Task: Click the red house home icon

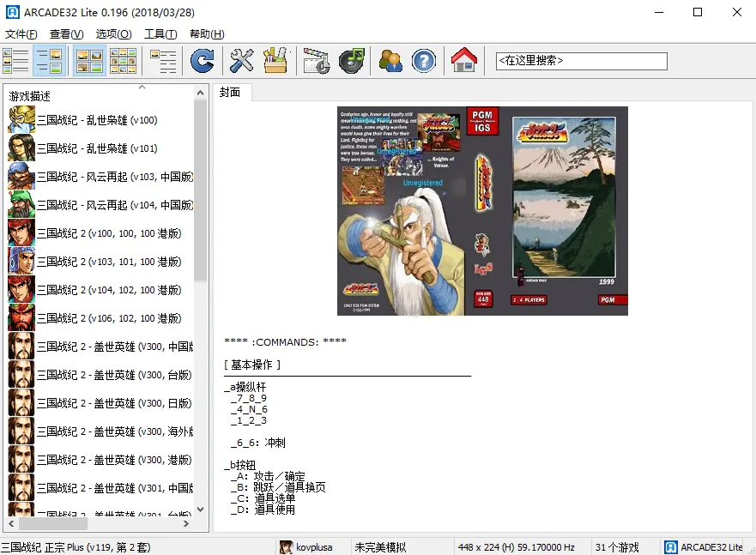Action: click(x=464, y=61)
